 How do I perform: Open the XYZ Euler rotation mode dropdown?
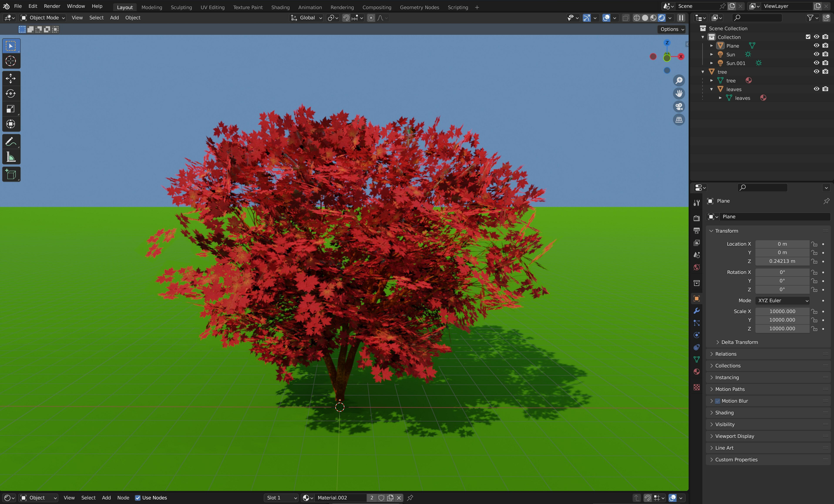pyautogui.click(x=783, y=300)
